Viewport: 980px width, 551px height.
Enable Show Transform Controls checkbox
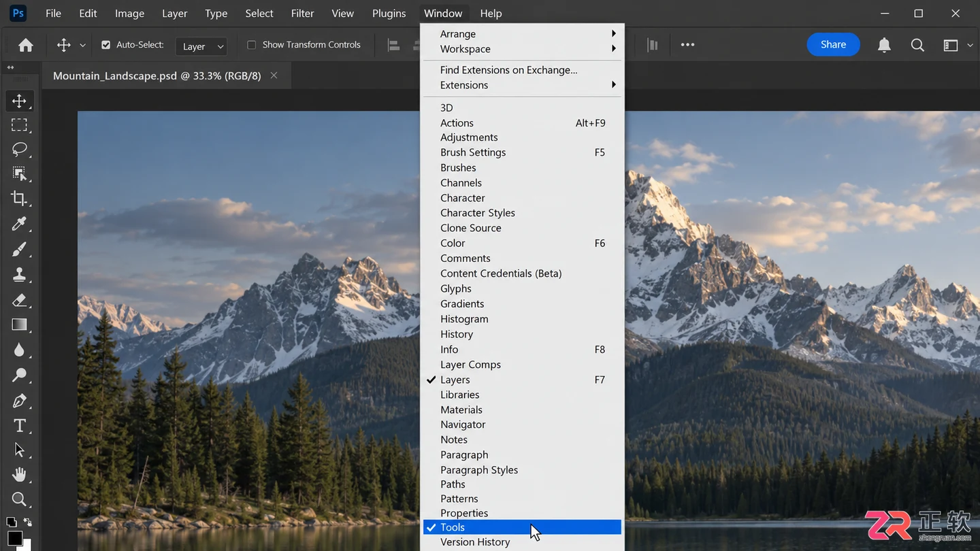(251, 45)
